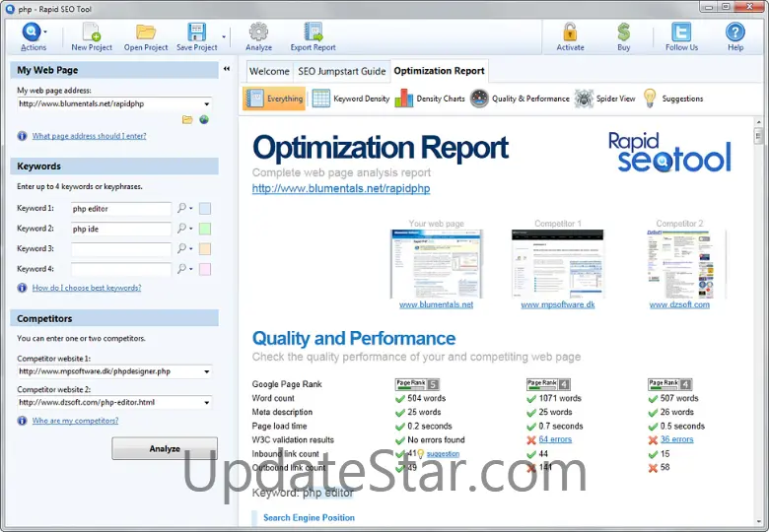The height and width of the screenshot is (532, 769).
Task: Open the '36 errors' link
Action: [676, 439]
